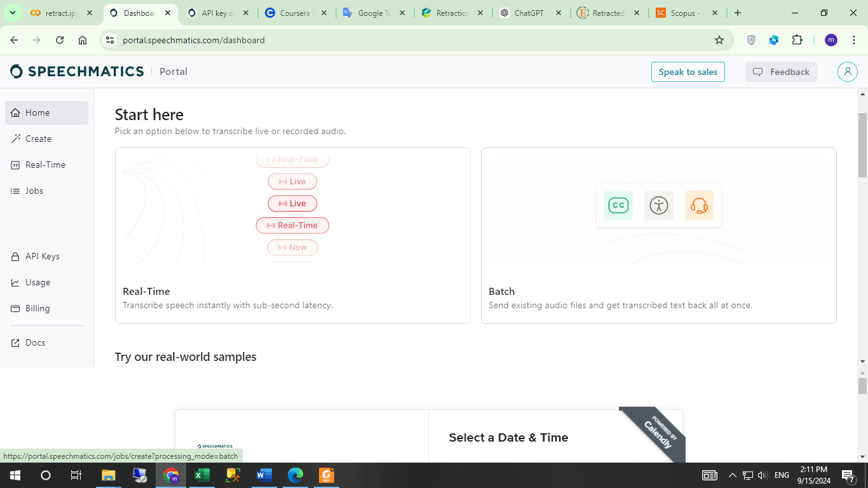
Task: Open API Keys in the sidebar
Action: point(46,256)
